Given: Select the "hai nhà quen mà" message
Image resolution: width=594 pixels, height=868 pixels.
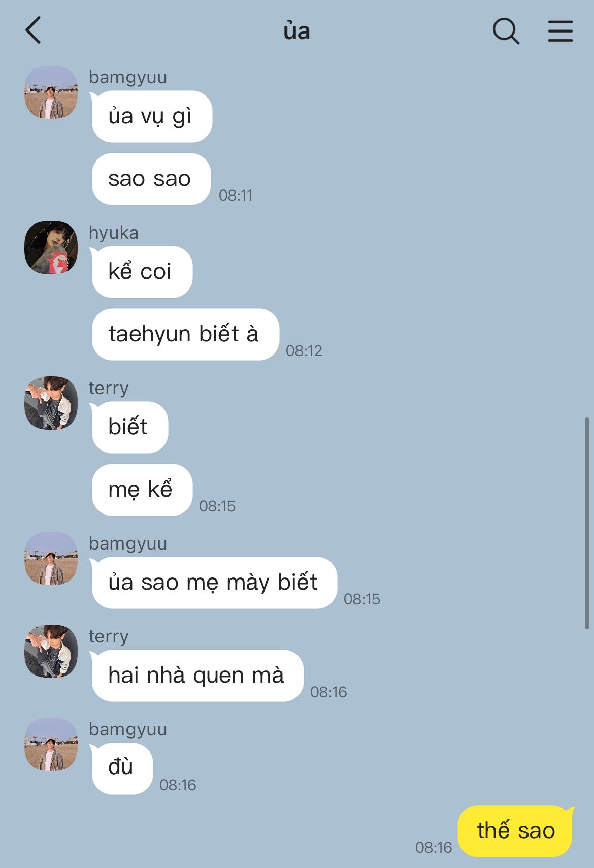Looking at the screenshot, I should tap(197, 676).
